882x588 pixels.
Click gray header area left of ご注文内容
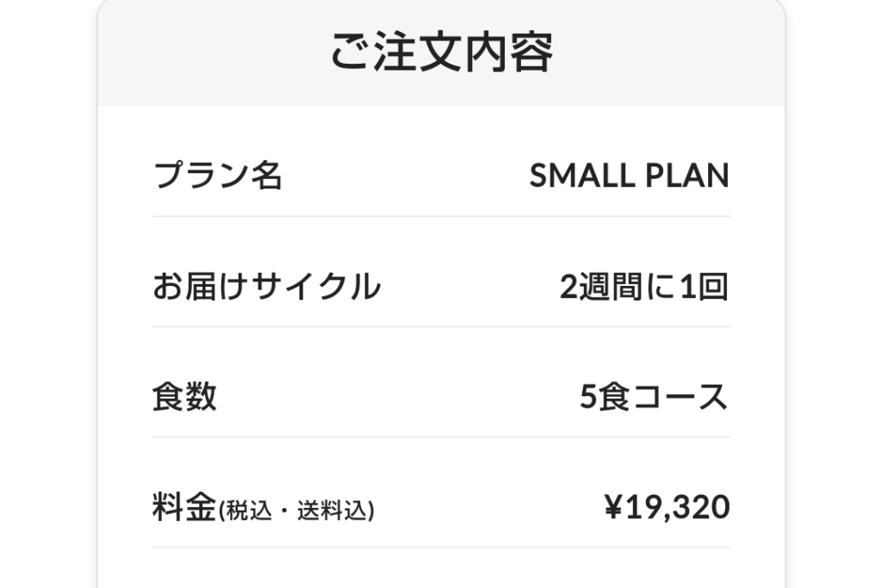click(x=207, y=53)
